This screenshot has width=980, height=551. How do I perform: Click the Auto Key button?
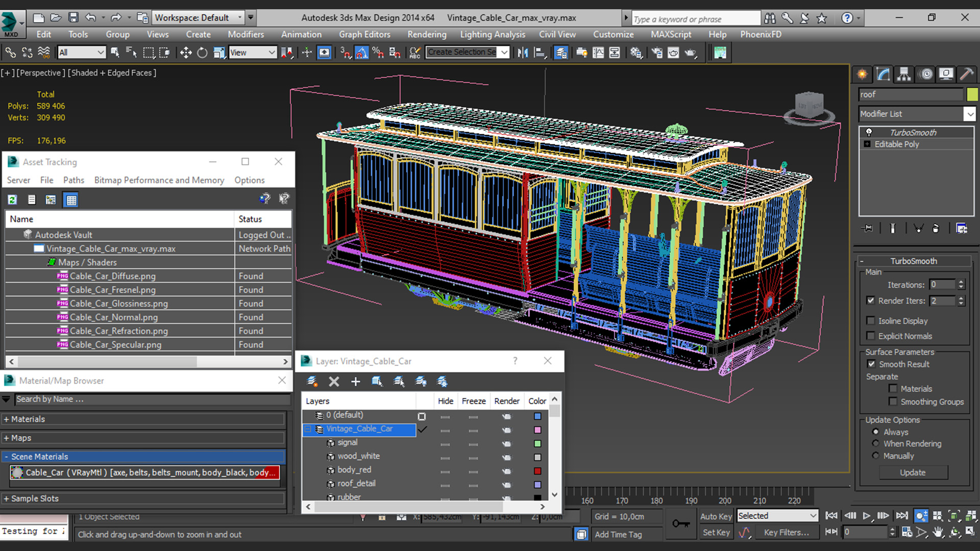[x=716, y=516]
